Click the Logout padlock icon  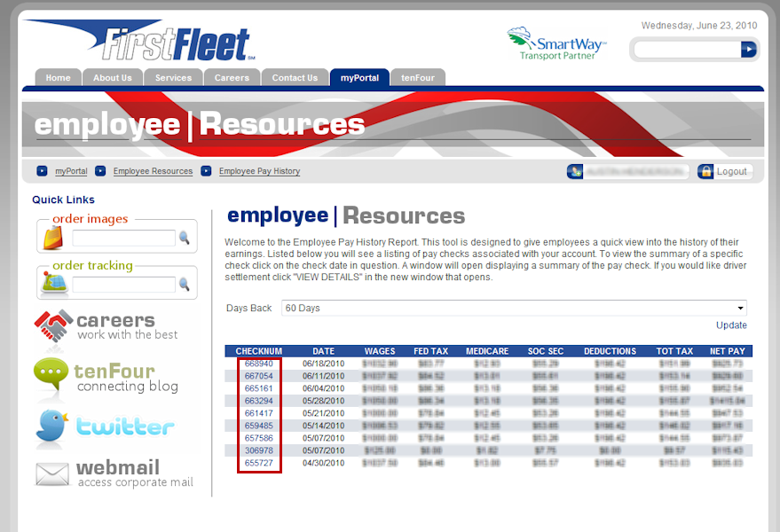tap(706, 171)
